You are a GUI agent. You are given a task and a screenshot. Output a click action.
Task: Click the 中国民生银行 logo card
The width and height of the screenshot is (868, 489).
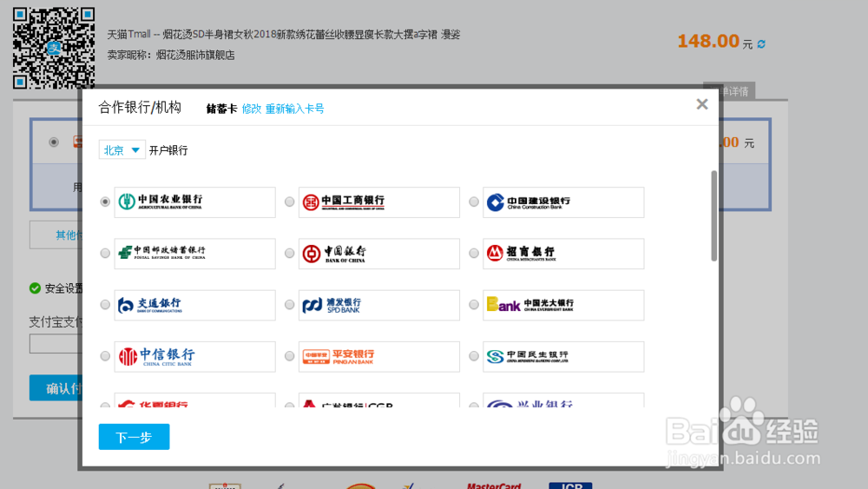(563, 357)
